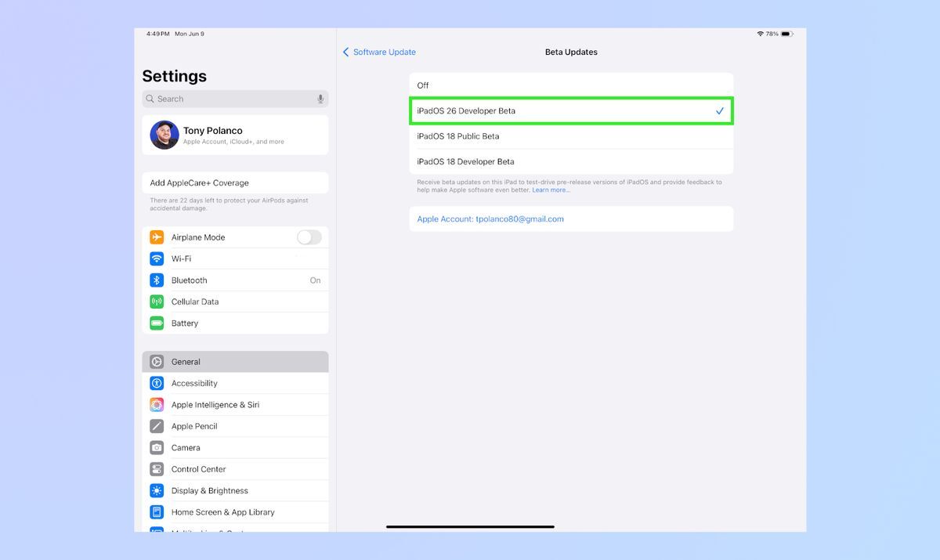The width and height of the screenshot is (940, 560).
Task: Open Battery settings
Action: (235, 323)
